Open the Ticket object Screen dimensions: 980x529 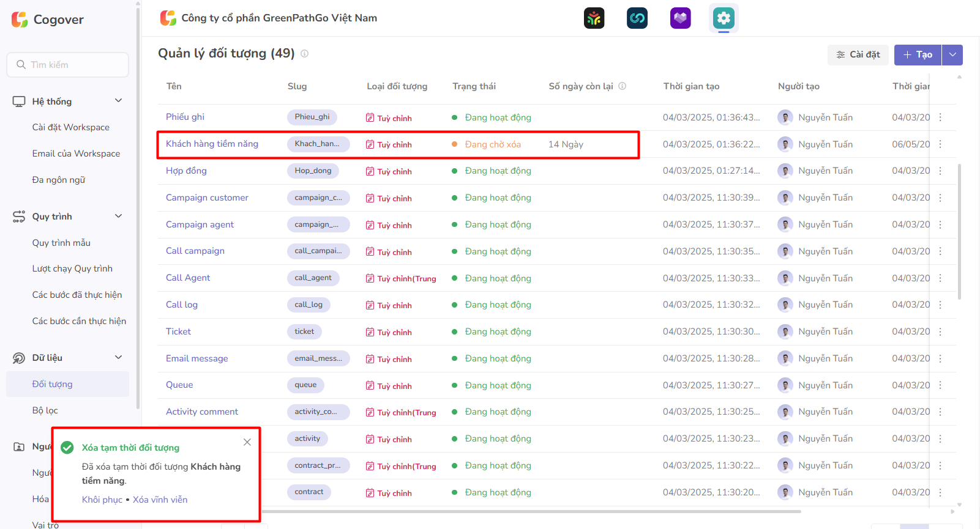pos(178,331)
